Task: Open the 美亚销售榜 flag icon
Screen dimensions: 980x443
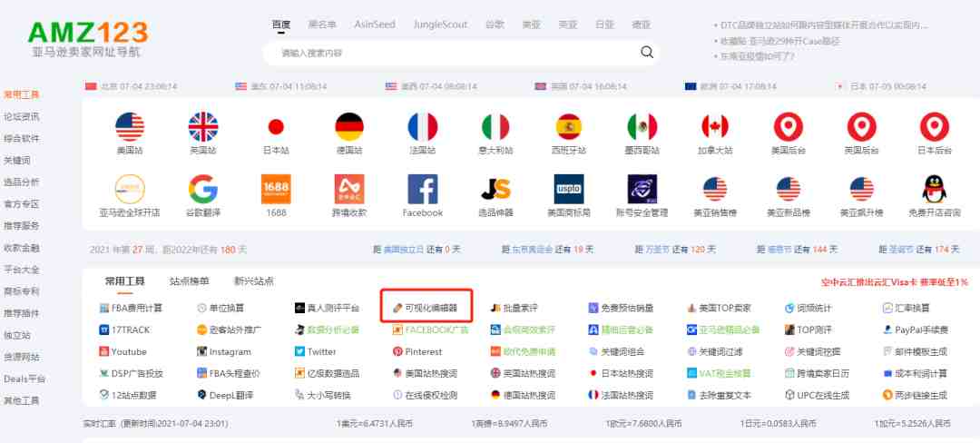Action: click(x=715, y=189)
